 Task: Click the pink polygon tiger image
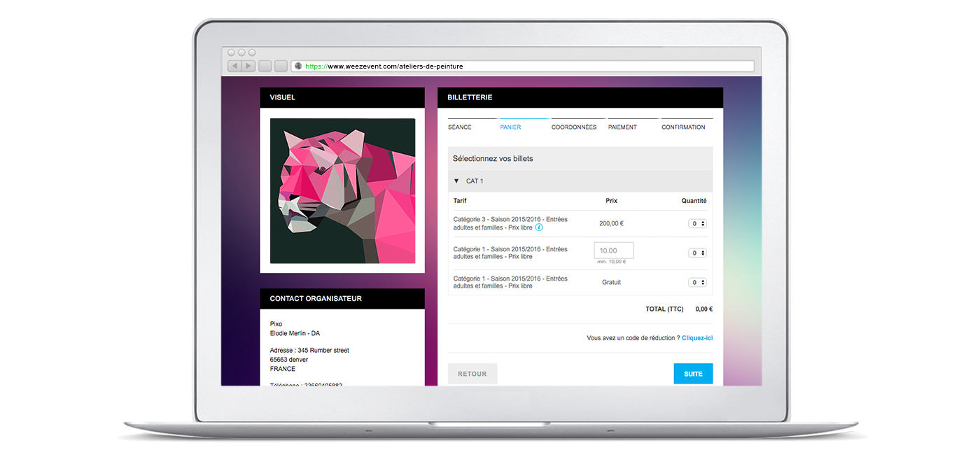pos(343,191)
